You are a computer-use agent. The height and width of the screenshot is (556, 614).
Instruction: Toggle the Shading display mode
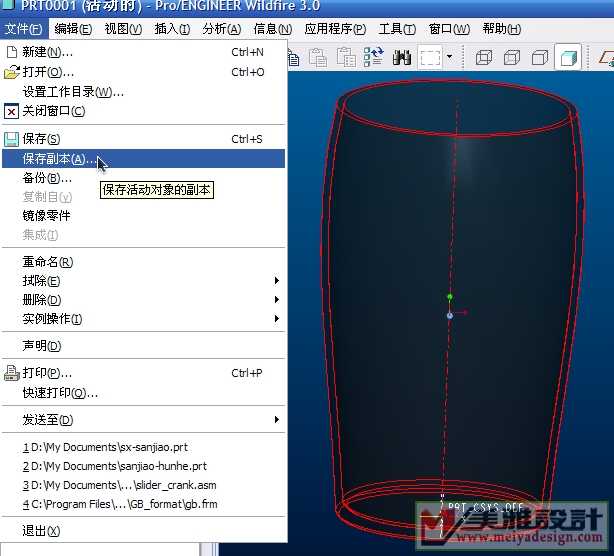(568, 58)
